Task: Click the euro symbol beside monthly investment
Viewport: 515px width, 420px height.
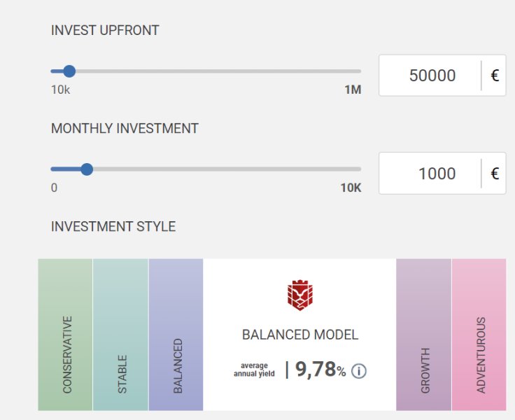Action: coord(495,174)
